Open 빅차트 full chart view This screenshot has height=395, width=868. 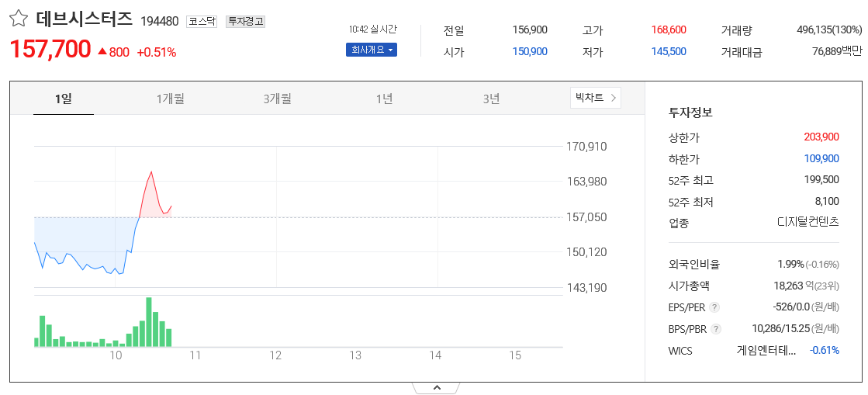tap(596, 98)
